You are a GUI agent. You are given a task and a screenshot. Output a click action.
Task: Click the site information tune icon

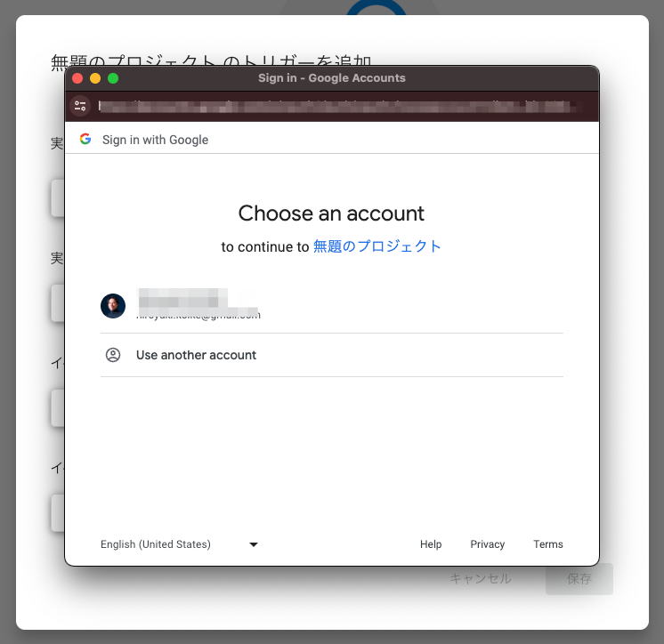pos(80,106)
